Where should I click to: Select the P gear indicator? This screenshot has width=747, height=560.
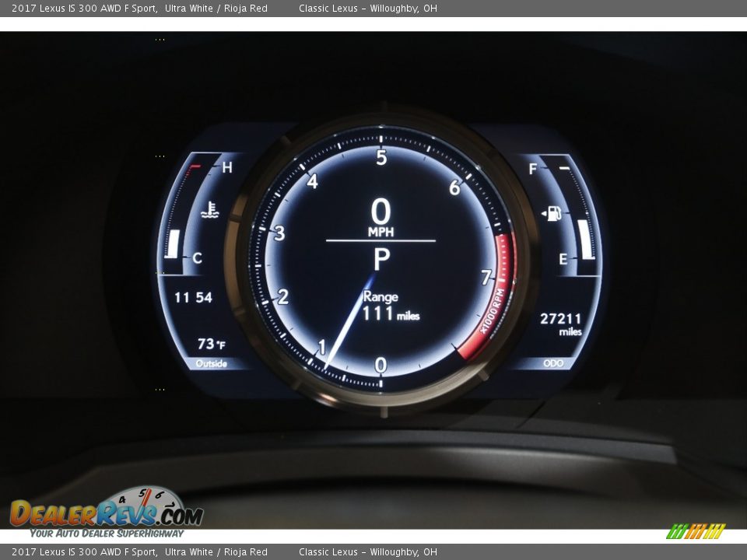click(x=381, y=260)
